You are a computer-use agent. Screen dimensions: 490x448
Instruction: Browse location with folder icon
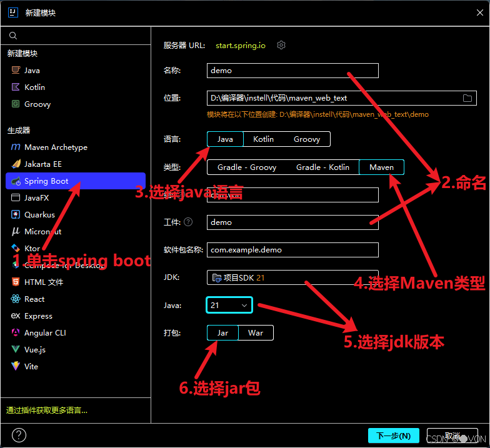[x=467, y=98]
